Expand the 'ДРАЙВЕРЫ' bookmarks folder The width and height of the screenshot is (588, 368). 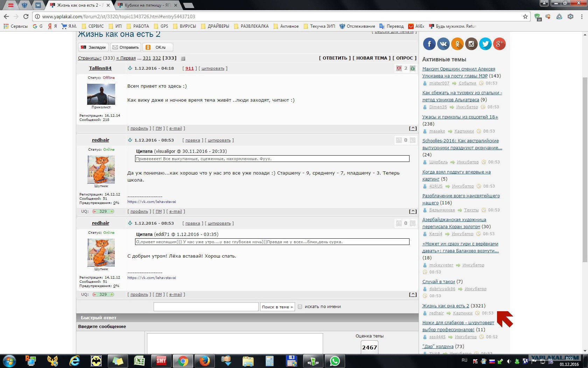click(215, 26)
